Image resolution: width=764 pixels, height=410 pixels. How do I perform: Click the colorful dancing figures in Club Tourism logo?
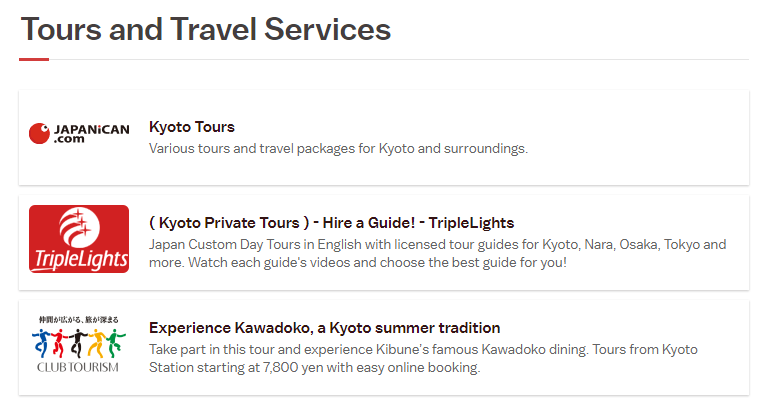(x=78, y=342)
